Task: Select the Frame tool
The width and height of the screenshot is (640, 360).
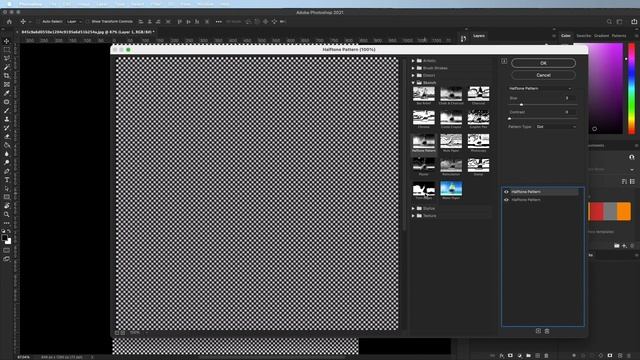Action: coord(7,84)
